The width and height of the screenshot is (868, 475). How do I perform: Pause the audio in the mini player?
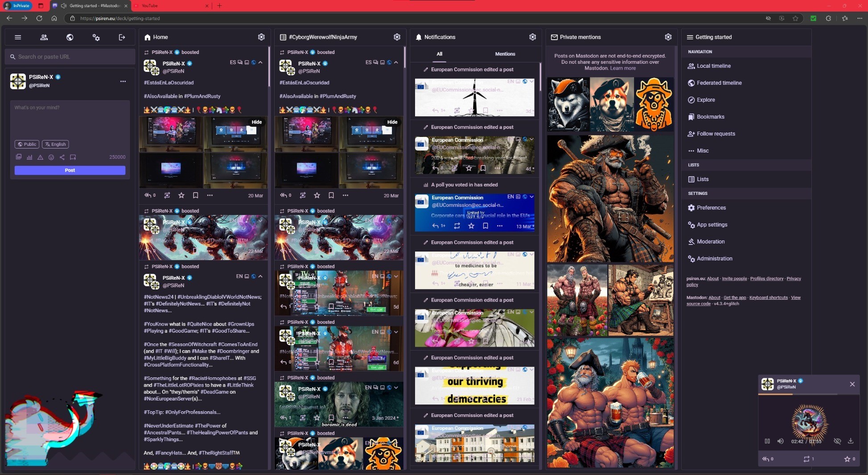(x=767, y=441)
